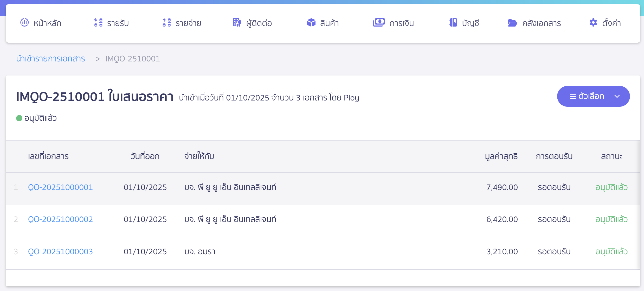The height and width of the screenshot is (291, 644).
Task: Click the บัญชี ledger book icon
Action: [453, 23]
